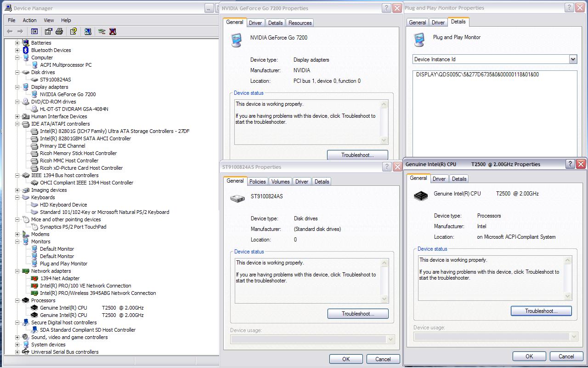Click the Update Driver toolbar icon
Viewport: 588px width, 368px height.
102,31
